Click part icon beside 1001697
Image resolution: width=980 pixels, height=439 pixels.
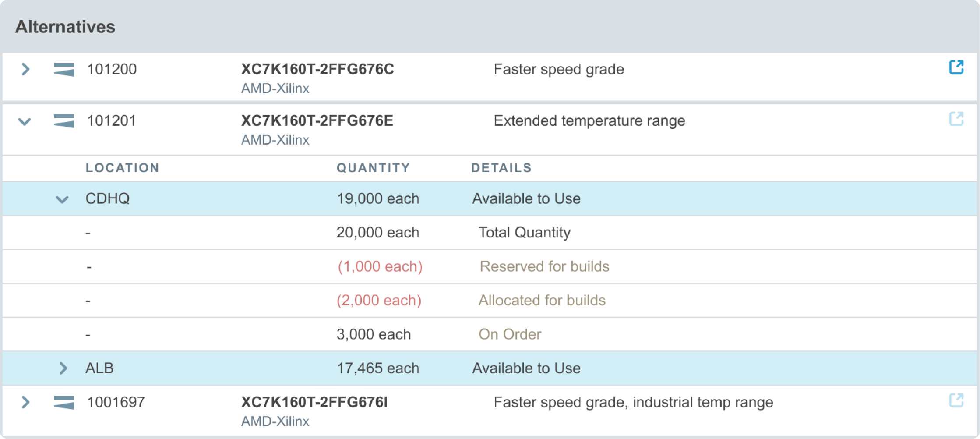[64, 402]
